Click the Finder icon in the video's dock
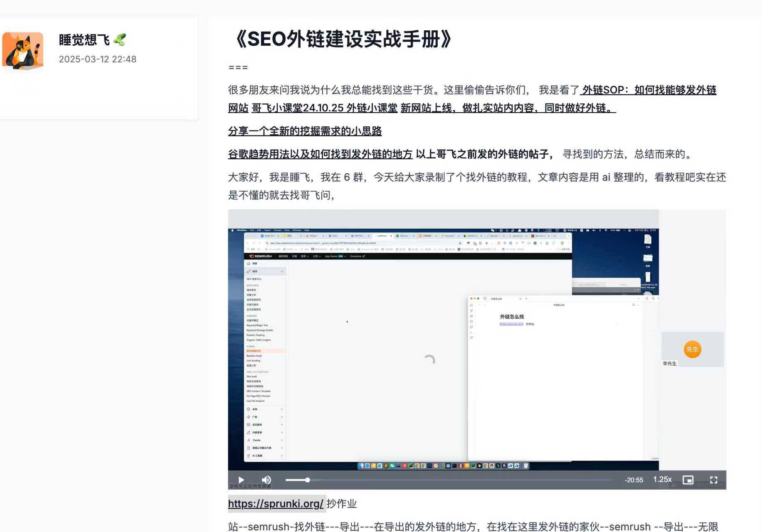The width and height of the screenshot is (762, 532). tap(362, 466)
